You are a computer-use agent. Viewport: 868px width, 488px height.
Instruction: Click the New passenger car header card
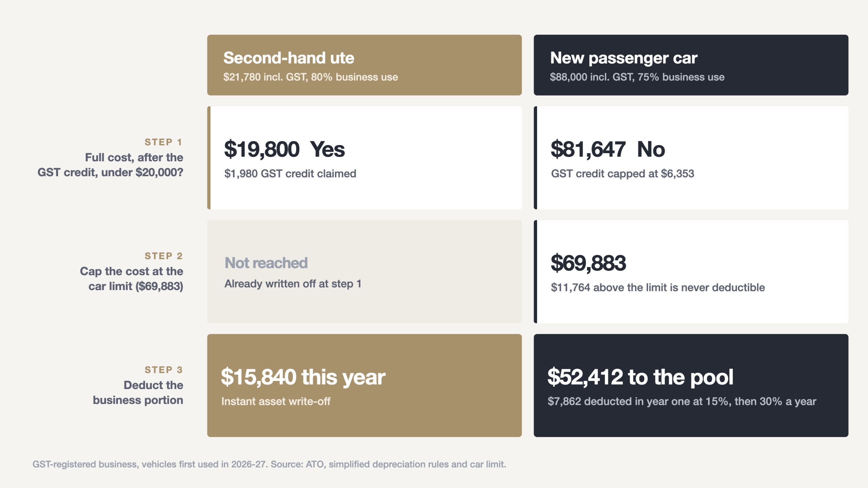(x=691, y=65)
